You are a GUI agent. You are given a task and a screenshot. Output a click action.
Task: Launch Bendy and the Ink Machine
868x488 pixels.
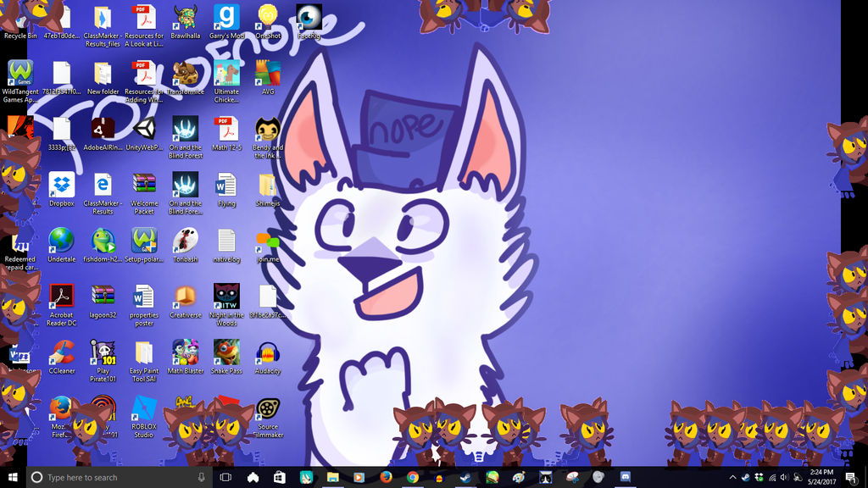[x=268, y=138]
